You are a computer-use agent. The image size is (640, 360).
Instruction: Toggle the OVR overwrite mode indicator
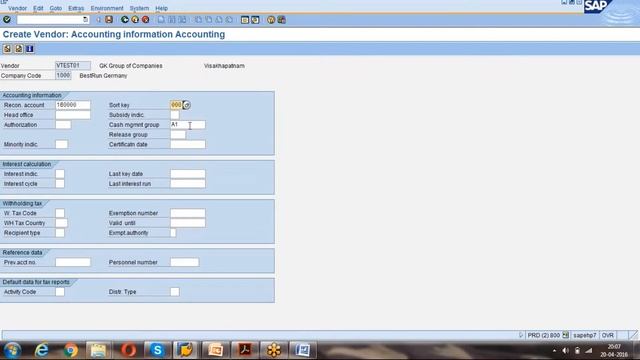(x=608, y=335)
